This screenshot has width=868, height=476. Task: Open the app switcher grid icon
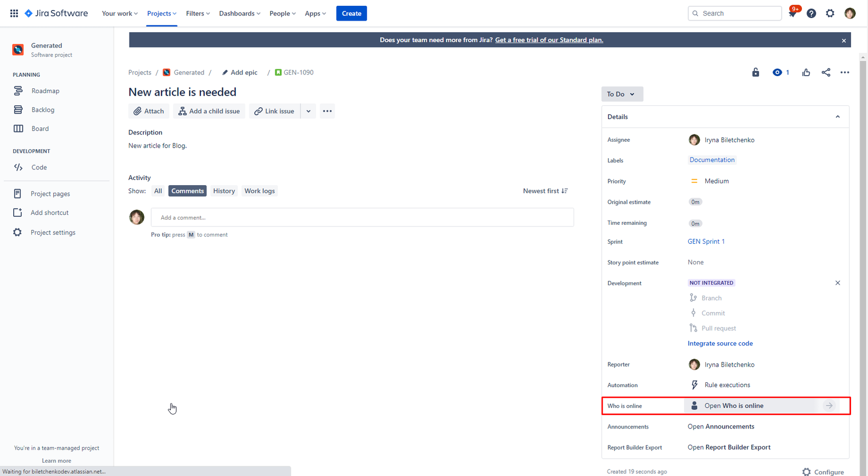[14, 13]
